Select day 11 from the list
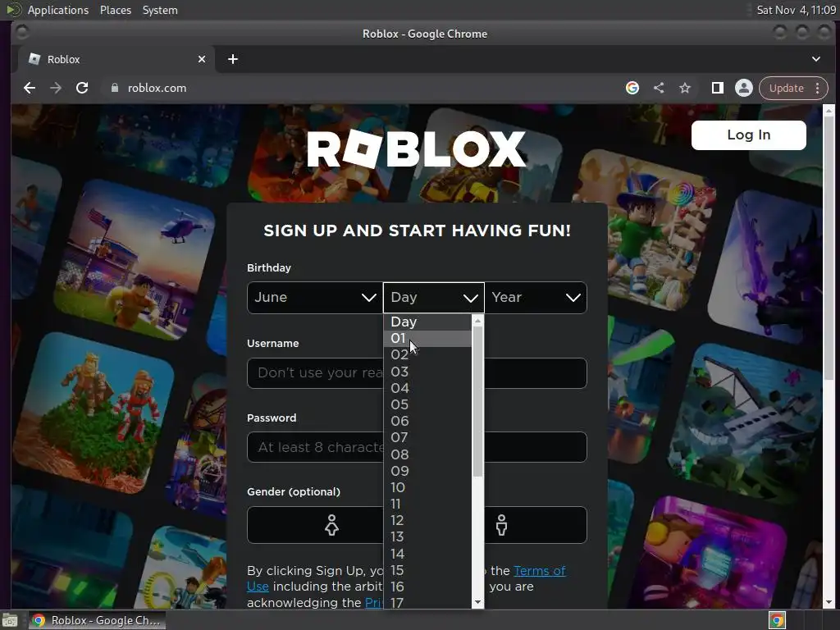840x630 pixels. pos(427,504)
